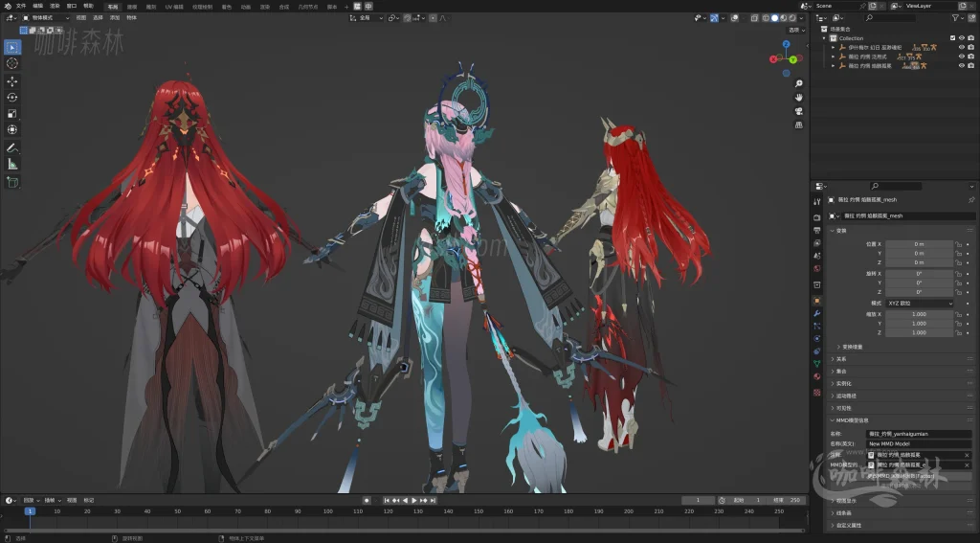
Task: Click the outliner filter funnel button
Action: point(957,17)
